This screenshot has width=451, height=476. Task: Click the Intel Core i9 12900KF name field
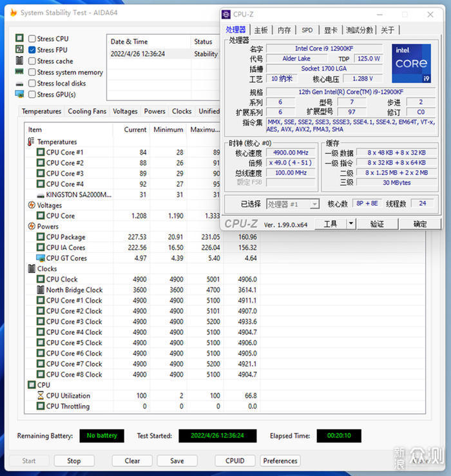tap(324, 48)
